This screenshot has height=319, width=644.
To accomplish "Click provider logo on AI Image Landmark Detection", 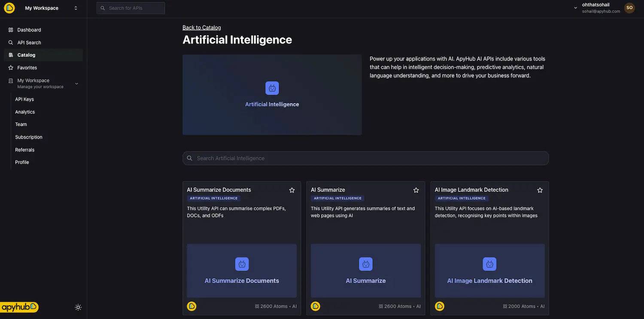I will point(440,306).
